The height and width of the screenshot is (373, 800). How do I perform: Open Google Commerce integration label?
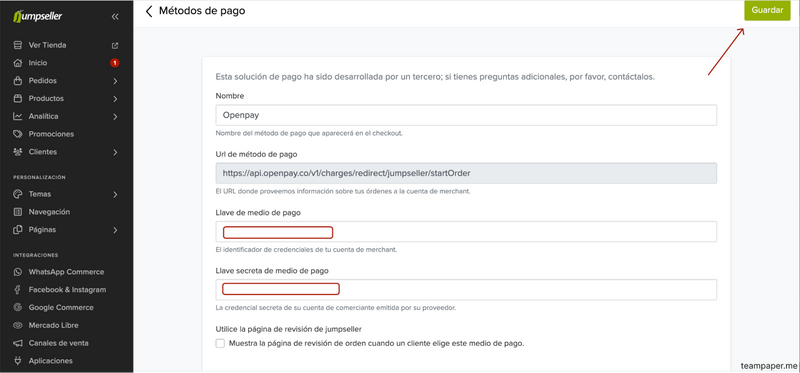click(61, 308)
